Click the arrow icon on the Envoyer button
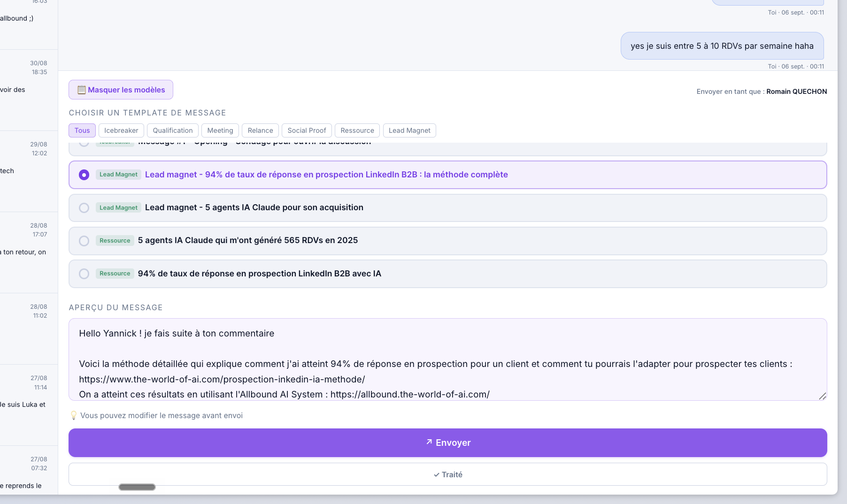The width and height of the screenshot is (847, 504). pos(429,442)
